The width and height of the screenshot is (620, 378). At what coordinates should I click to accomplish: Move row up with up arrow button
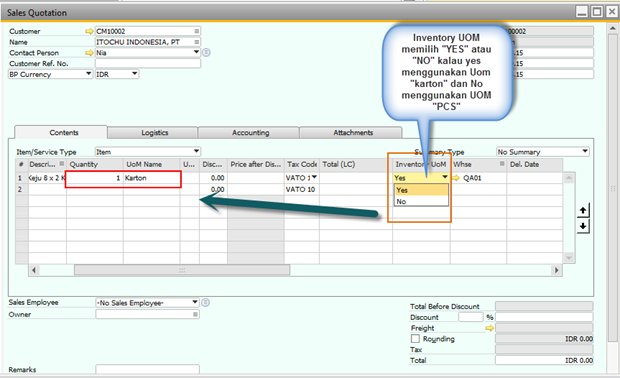tap(583, 210)
